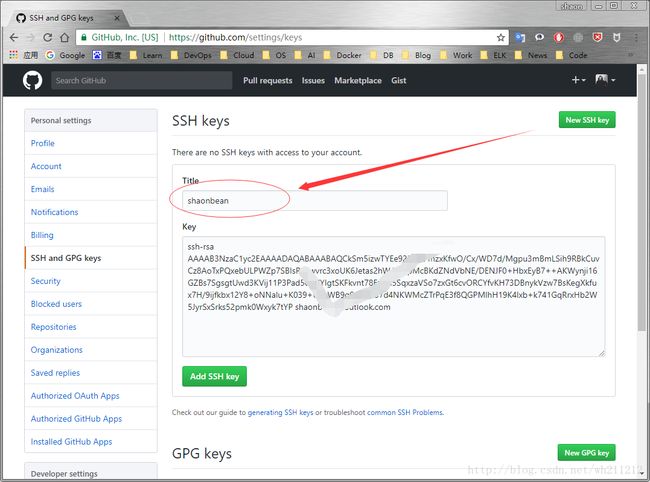Click the Add SSH key button
The image size is (650, 482).
pyautogui.click(x=214, y=376)
